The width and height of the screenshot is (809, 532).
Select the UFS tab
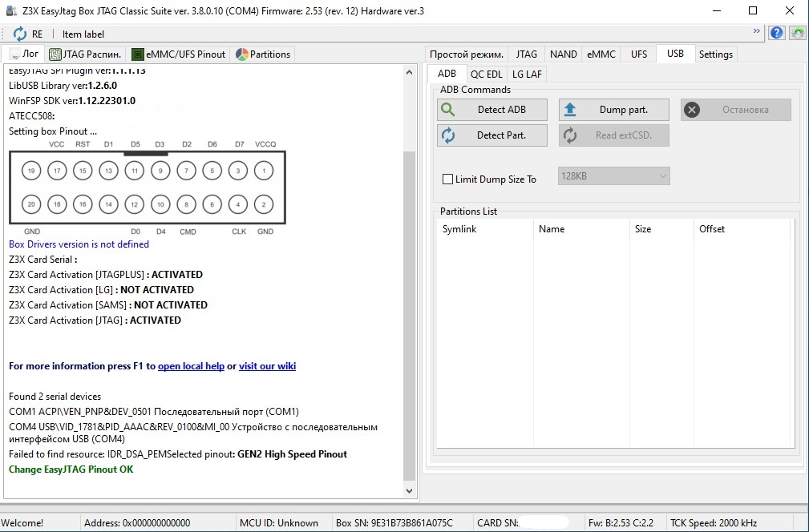(x=639, y=54)
